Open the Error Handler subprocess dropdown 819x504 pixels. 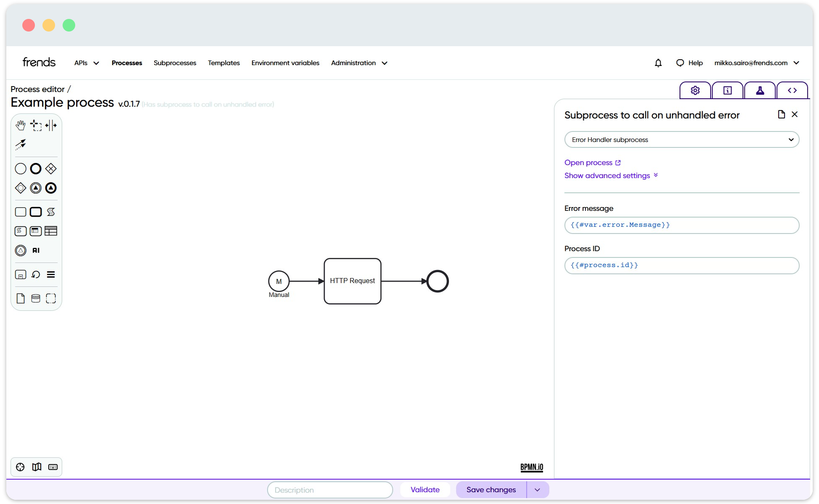[x=681, y=139]
